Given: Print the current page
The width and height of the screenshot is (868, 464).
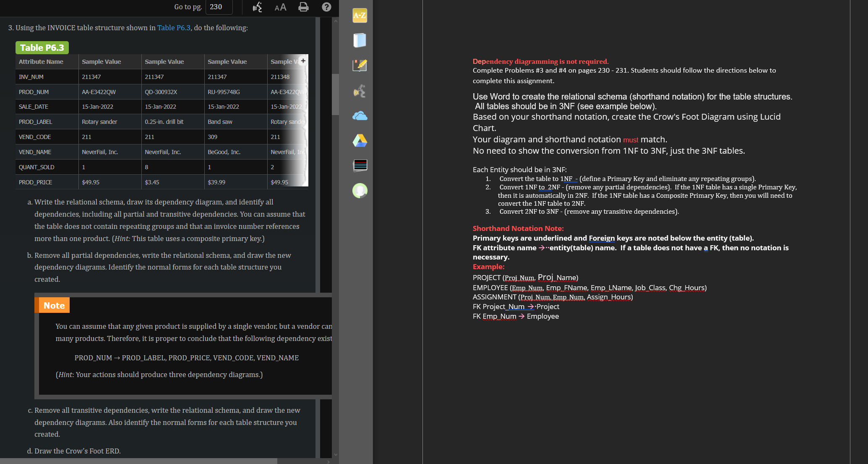Looking at the screenshot, I should [x=303, y=7].
